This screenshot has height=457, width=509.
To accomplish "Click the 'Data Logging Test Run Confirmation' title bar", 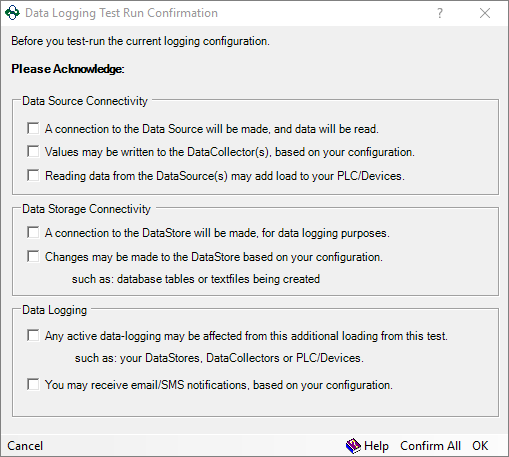I will click(121, 13).
